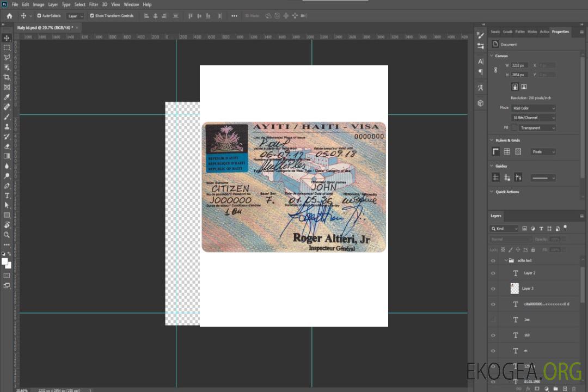Select the Eyedropper tool
The height and width of the screenshot is (392, 588).
click(7, 97)
